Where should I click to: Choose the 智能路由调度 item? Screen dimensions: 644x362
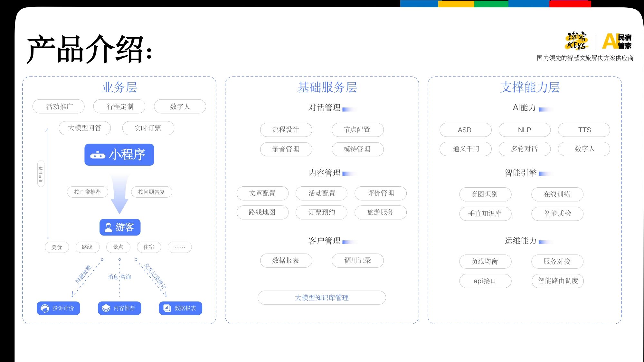pos(558,281)
